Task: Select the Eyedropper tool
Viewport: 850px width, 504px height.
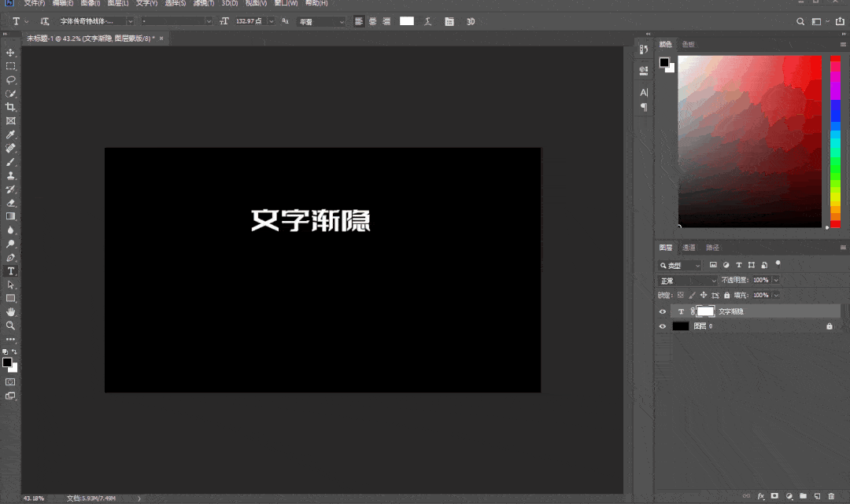Action: 11,134
